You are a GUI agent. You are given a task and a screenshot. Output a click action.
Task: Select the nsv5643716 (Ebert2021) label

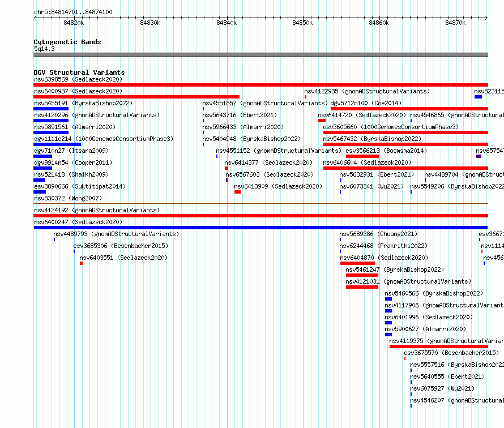pos(240,115)
